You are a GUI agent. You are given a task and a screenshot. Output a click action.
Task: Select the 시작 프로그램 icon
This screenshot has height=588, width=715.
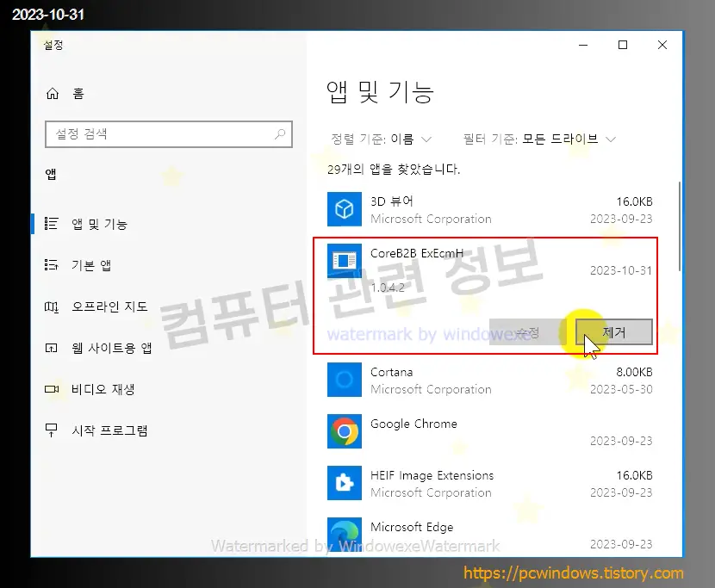(x=51, y=430)
